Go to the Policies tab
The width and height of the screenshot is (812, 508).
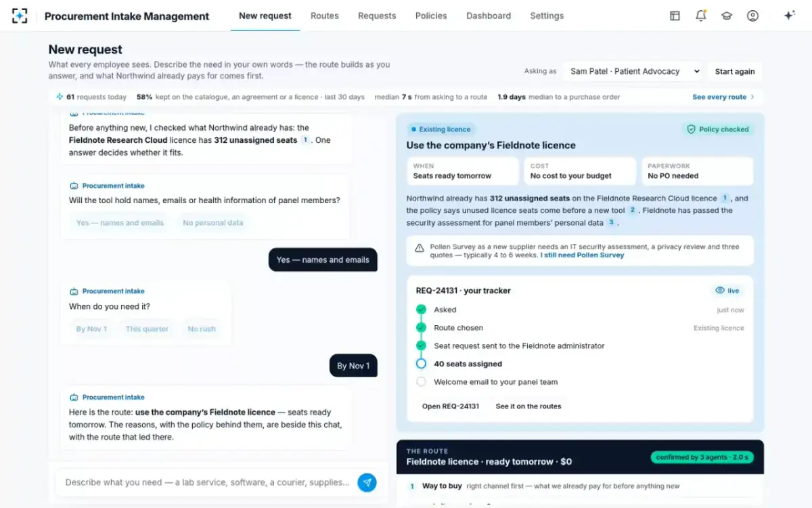tap(431, 16)
